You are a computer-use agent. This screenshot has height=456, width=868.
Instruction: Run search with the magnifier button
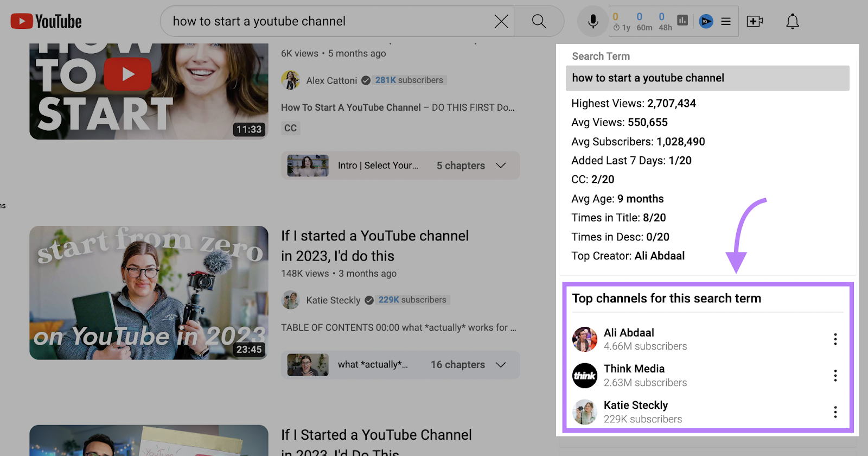click(x=539, y=21)
